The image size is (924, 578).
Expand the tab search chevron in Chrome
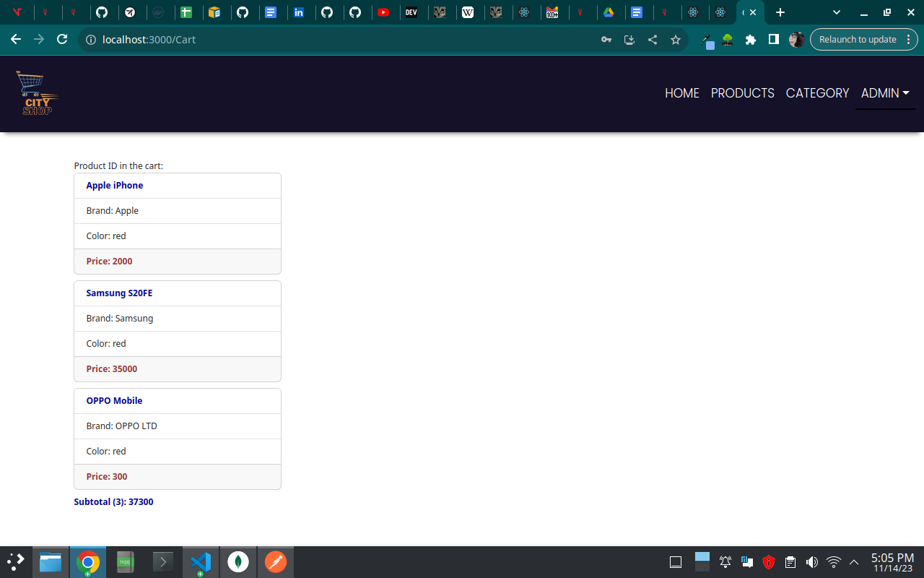point(836,12)
